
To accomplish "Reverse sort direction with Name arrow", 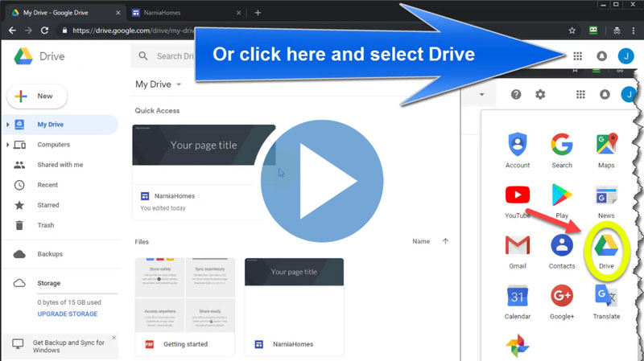I will tap(445, 241).
